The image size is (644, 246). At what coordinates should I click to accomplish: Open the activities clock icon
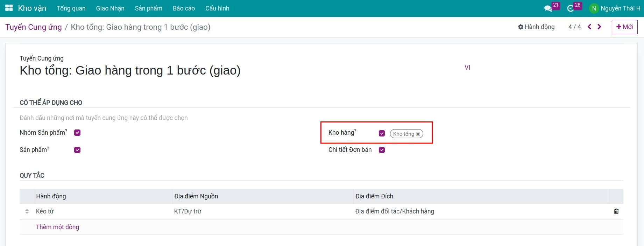click(570, 8)
